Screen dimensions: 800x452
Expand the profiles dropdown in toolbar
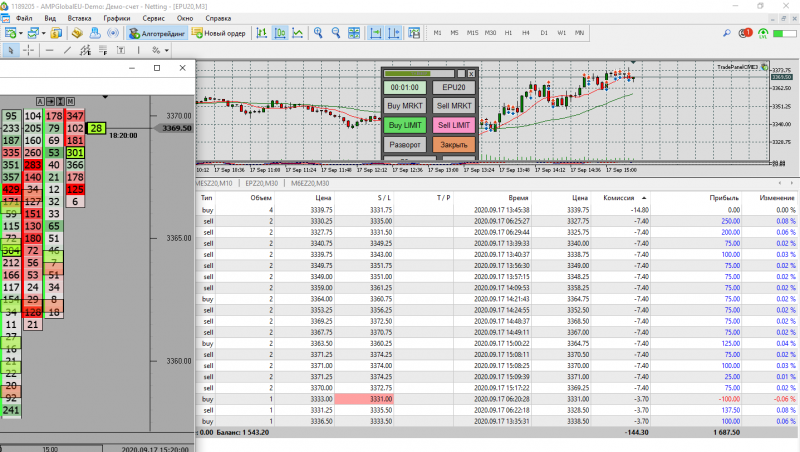pyautogui.click(x=46, y=33)
